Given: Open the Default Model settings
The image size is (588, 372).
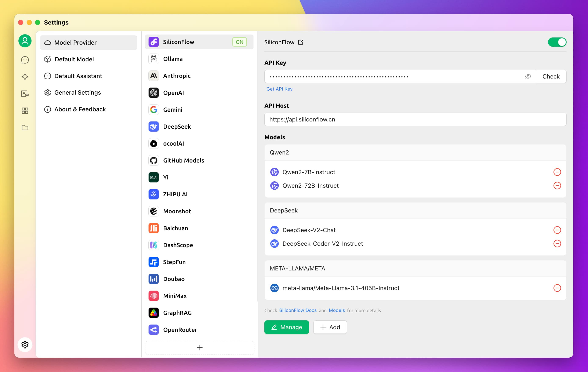Looking at the screenshot, I should tap(74, 59).
